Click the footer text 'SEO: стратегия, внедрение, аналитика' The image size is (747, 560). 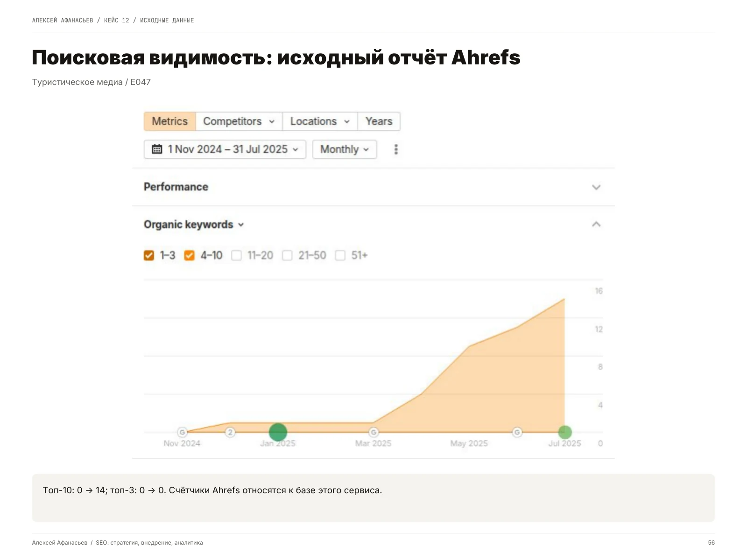tap(149, 543)
